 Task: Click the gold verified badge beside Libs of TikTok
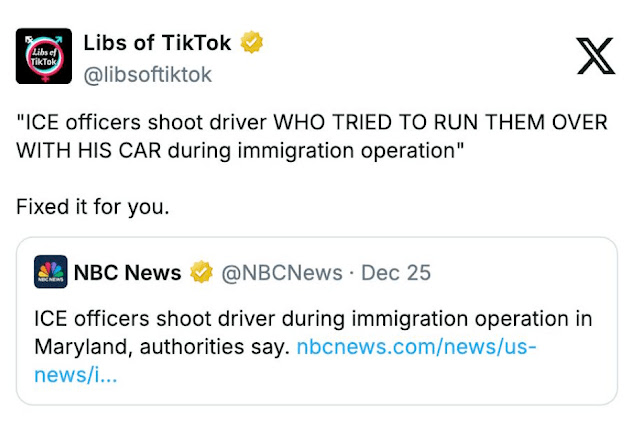click(x=253, y=42)
